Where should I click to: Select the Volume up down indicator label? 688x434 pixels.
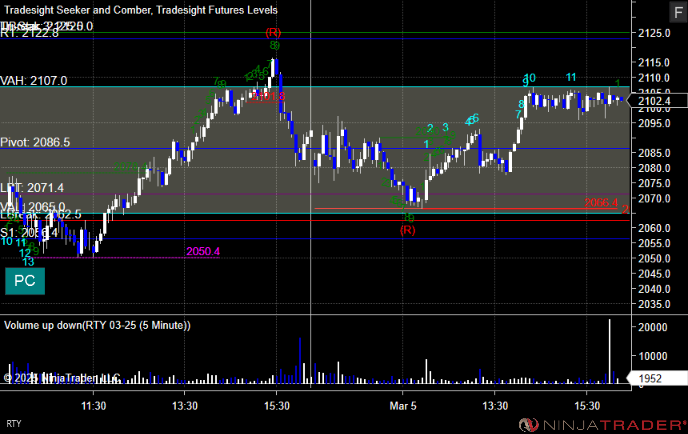tap(97, 325)
